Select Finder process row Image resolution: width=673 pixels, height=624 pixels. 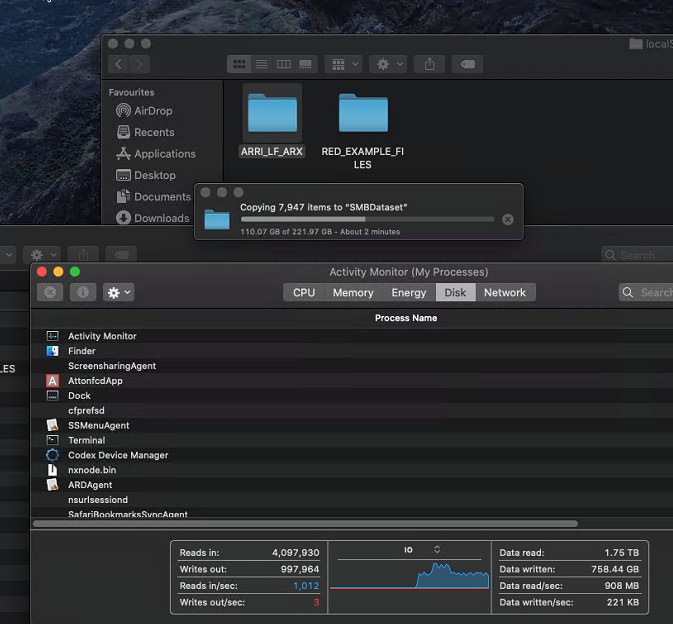pyautogui.click(x=352, y=351)
